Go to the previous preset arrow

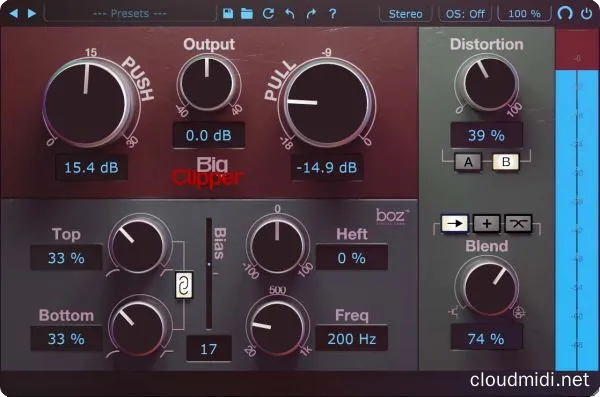click(x=13, y=14)
